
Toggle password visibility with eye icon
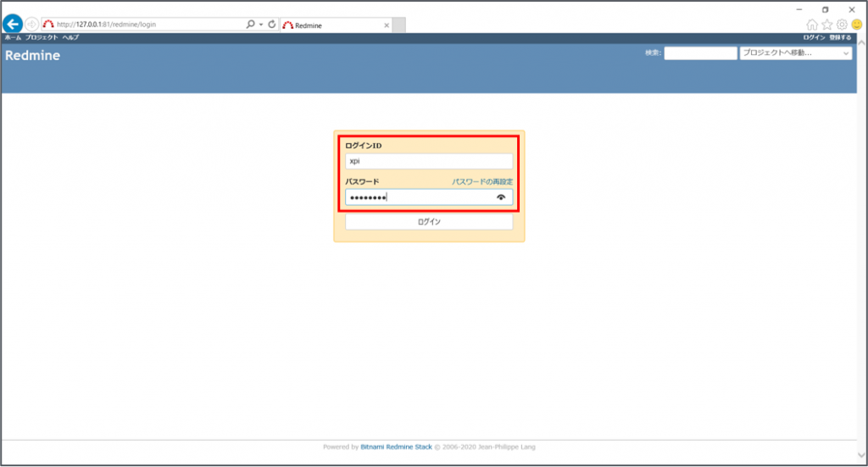coord(502,197)
